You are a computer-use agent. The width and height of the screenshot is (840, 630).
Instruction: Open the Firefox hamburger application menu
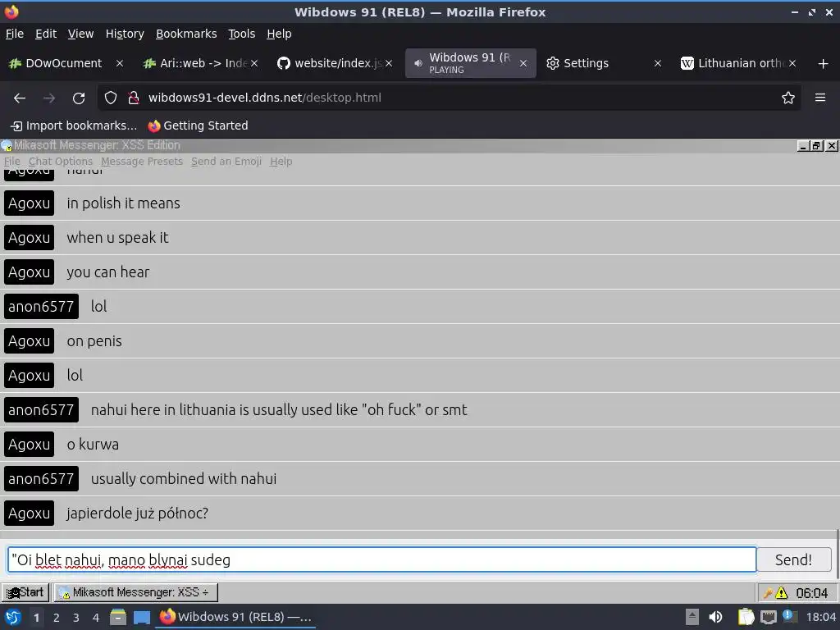point(820,98)
